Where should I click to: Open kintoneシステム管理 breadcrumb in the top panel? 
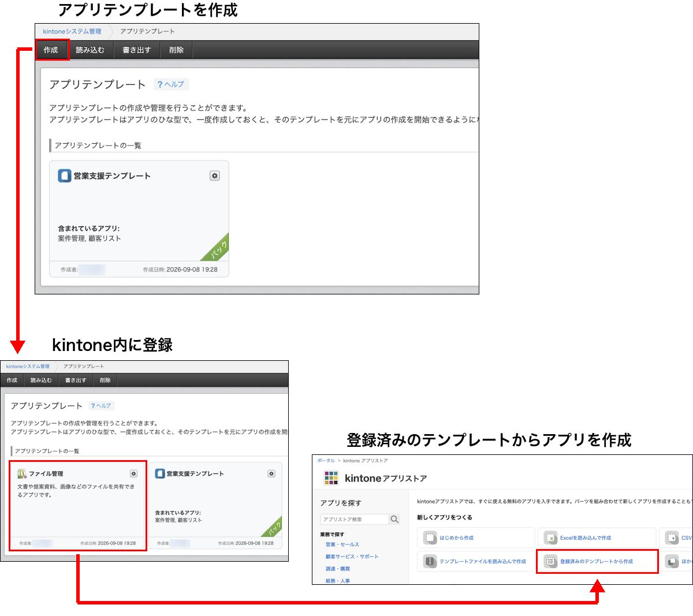coord(72,31)
